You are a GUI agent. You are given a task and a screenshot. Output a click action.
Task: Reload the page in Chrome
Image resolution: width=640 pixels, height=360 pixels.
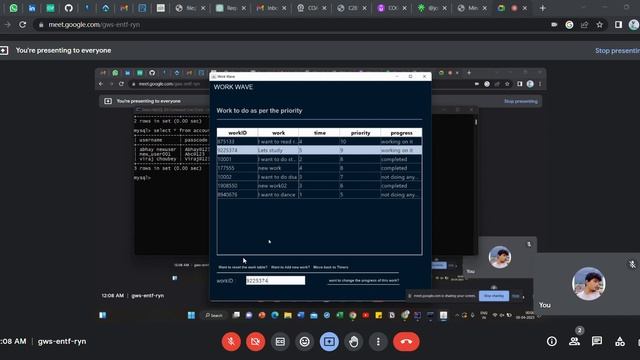point(22,24)
